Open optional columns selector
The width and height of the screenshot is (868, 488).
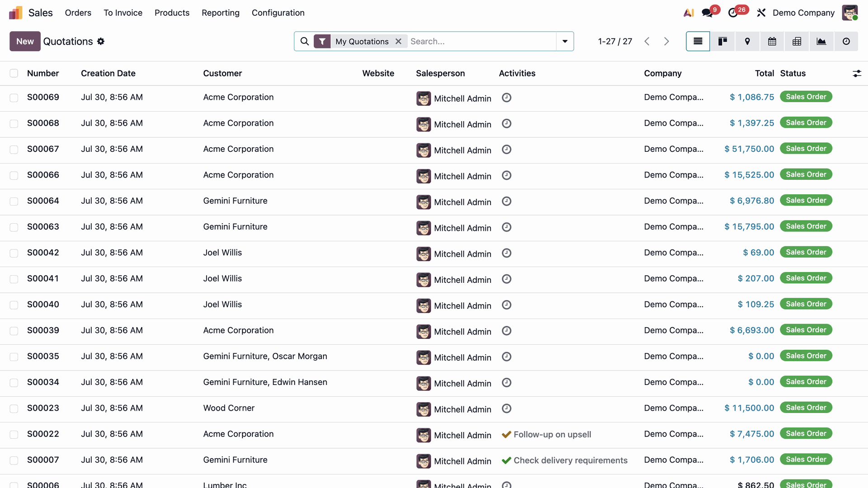tap(857, 73)
